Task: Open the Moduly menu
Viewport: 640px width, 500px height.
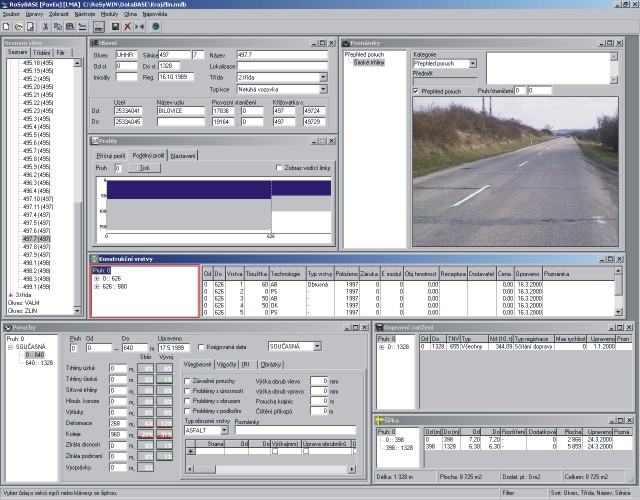Action: [x=111, y=15]
